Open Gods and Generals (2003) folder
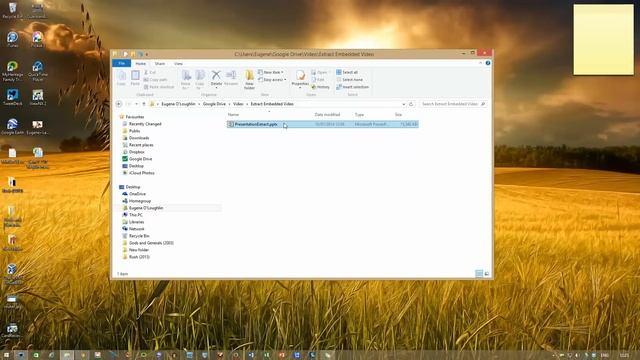Image resolution: width=640 pixels, height=360 pixels. 151,243
